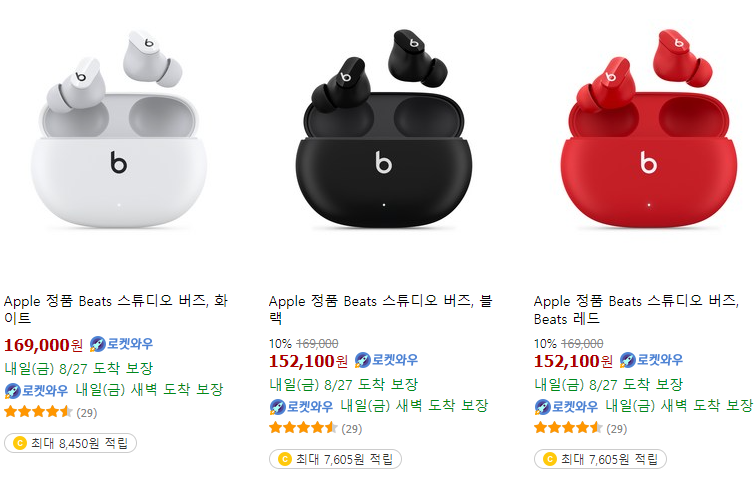Image resolution: width=756 pixels, height=494 pixels.
Task: Open the black (블랙) Beats product title
Action: 380,309
